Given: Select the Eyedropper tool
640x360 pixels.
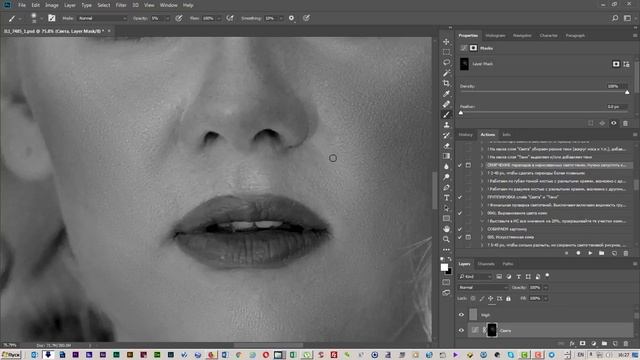Looking at the screenshot, I should [447, 94].
